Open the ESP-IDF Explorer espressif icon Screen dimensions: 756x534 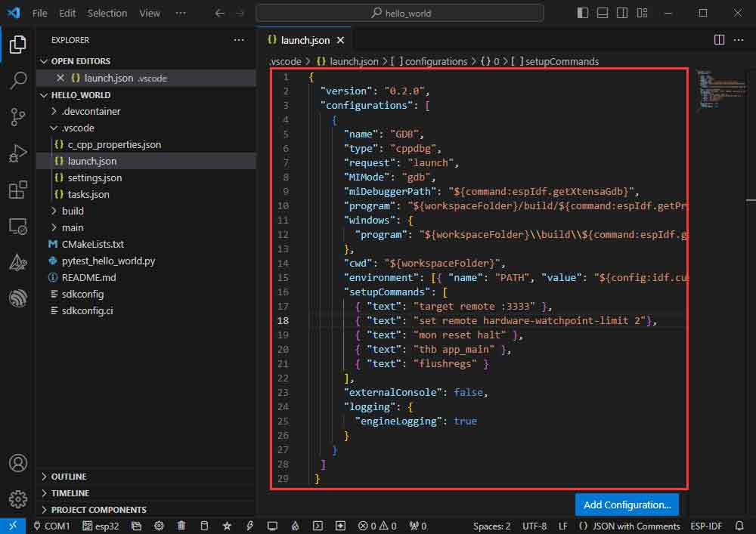pyautogui.click(x=18, y=298)
